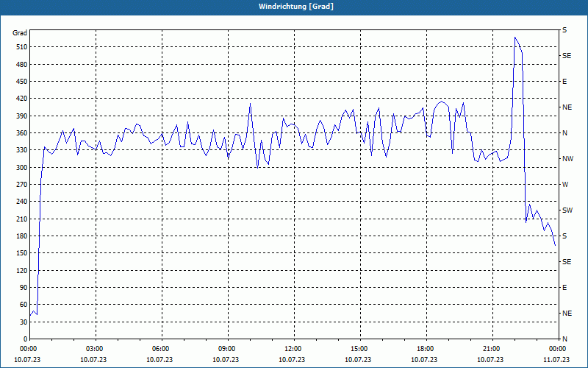
Task: Click the SW compass direction label
Action: coord(567,210)
